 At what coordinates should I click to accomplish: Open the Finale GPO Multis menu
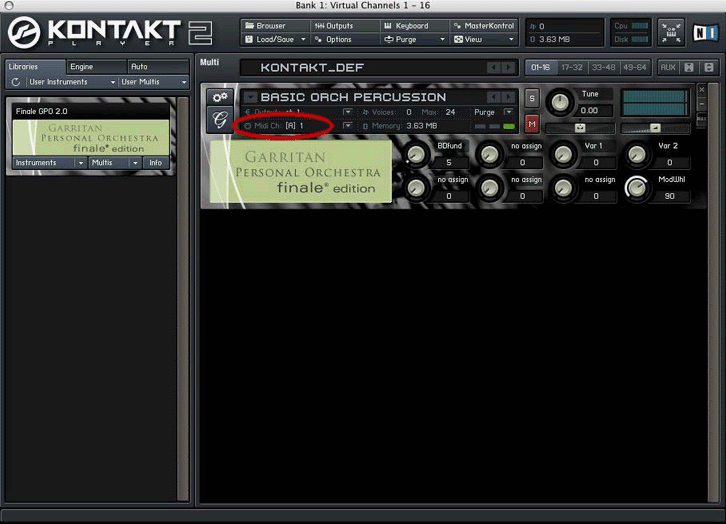(x=115, y=163)
